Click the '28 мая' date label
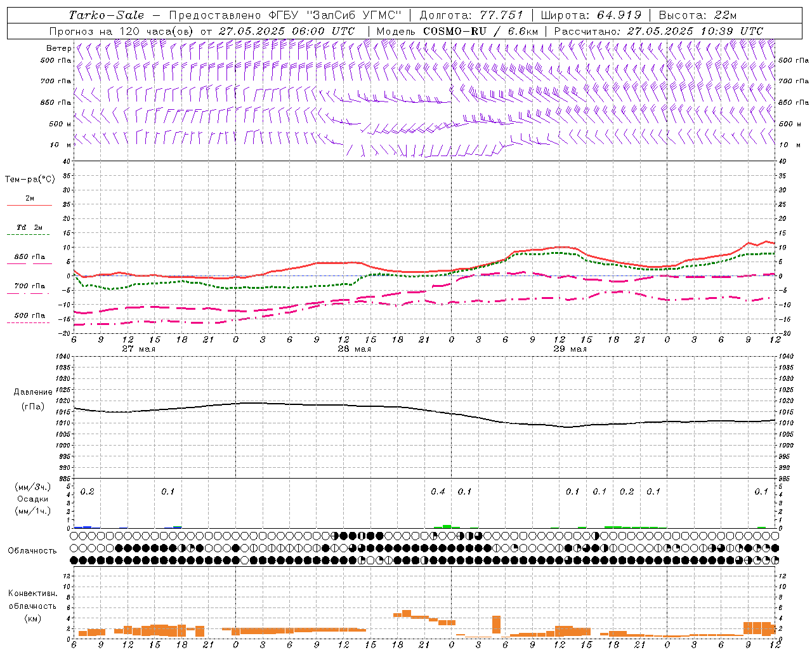This screenshot has height=650, width=812. tap(355, 349)
